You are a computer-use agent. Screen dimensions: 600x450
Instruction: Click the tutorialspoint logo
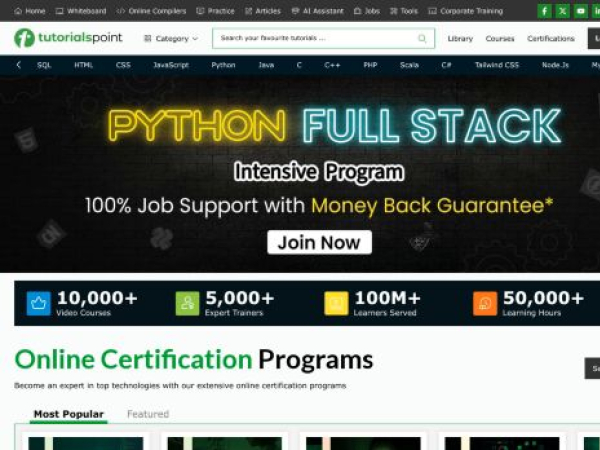[68, 38]
